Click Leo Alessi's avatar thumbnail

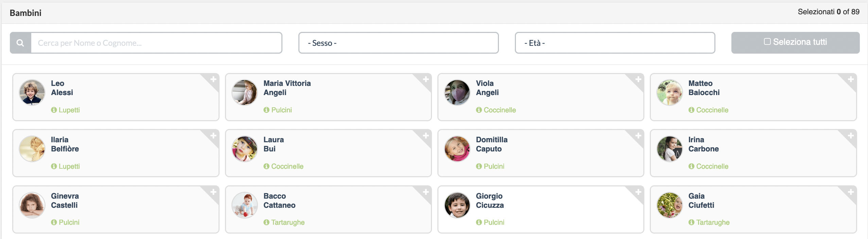[x=32, y=92]
